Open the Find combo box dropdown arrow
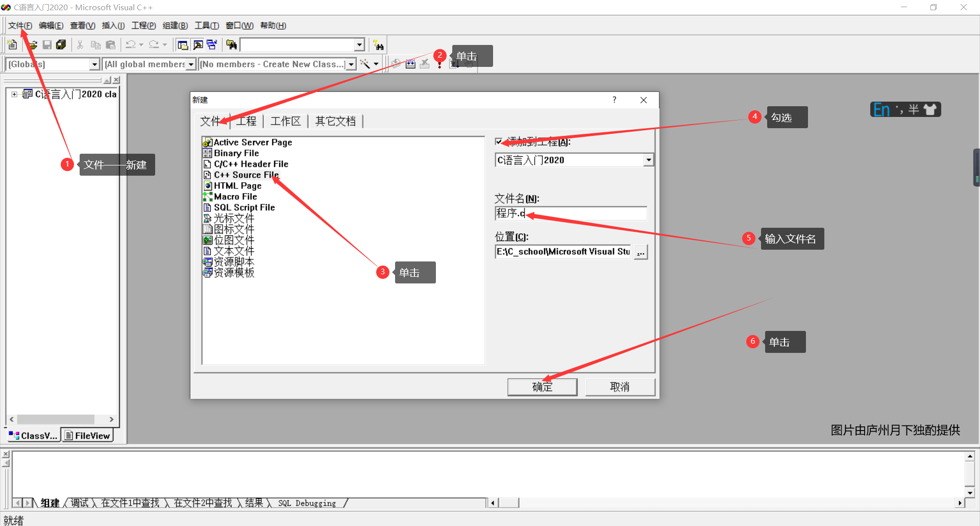Image resolution: width=980 pixels, height=526 pixels. pos(359,45)
